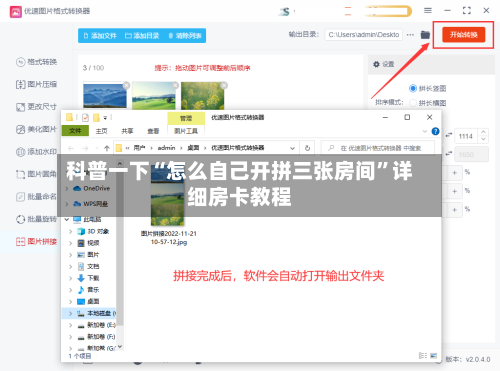Open the 图片压缩 sidebar section

click(x=36, y=84)
